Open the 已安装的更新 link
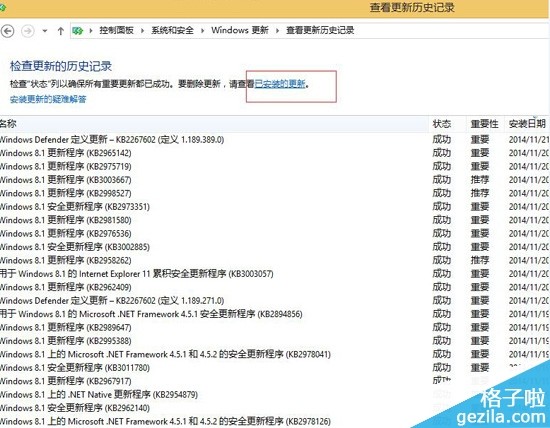 280,84
